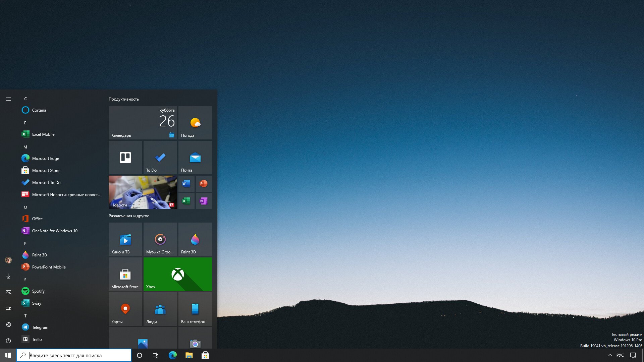
Task: Open the Microsoft Store tile
Action: (125, 274)
